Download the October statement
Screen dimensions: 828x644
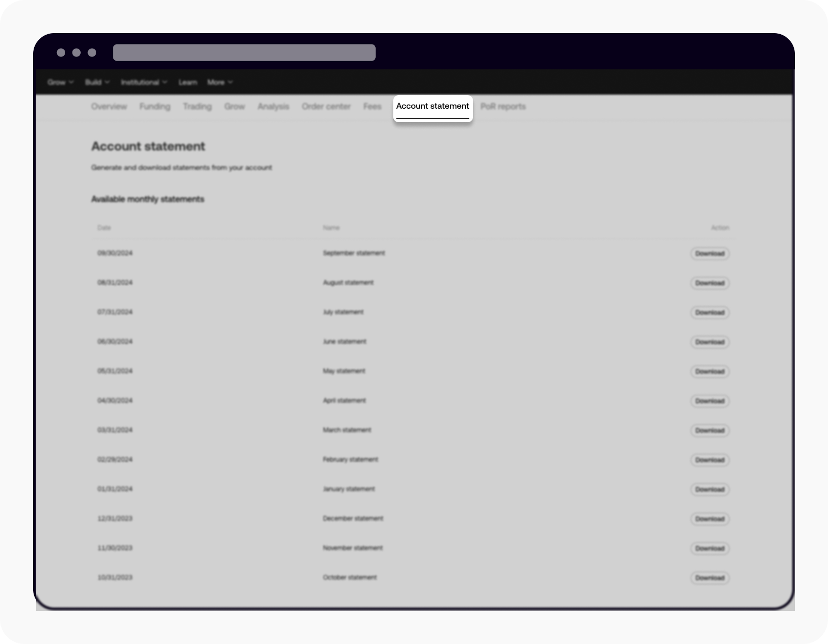(709, 578)
